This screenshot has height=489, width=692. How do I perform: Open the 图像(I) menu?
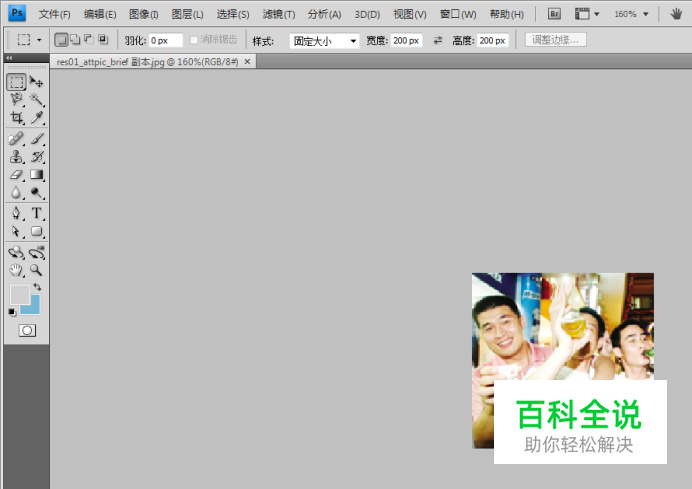[143, 15]
